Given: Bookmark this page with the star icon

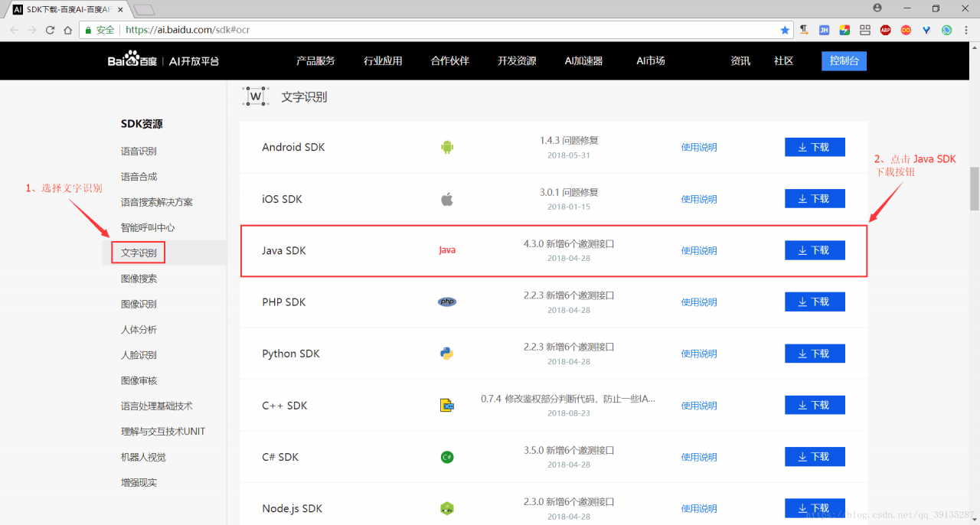Looking at the screenshot, I should (x=785, y=30).
